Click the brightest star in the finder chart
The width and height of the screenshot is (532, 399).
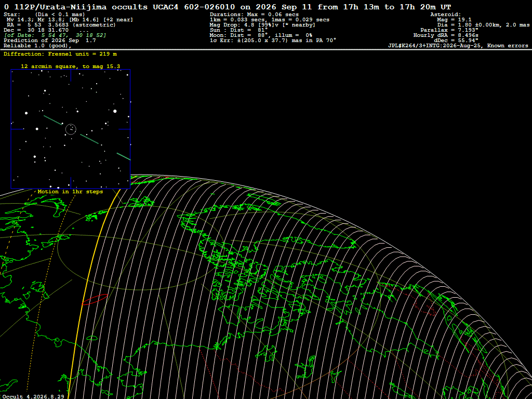coord(115,111)
